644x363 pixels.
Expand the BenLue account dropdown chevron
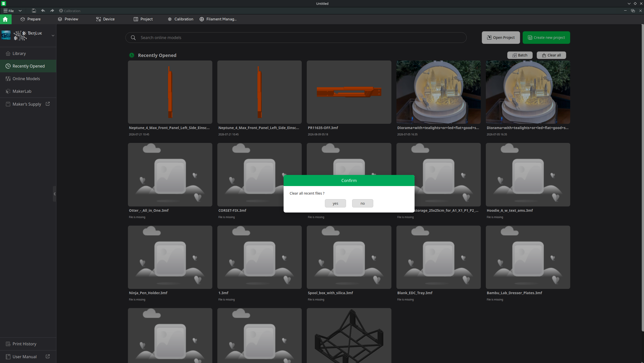(53, 36)
